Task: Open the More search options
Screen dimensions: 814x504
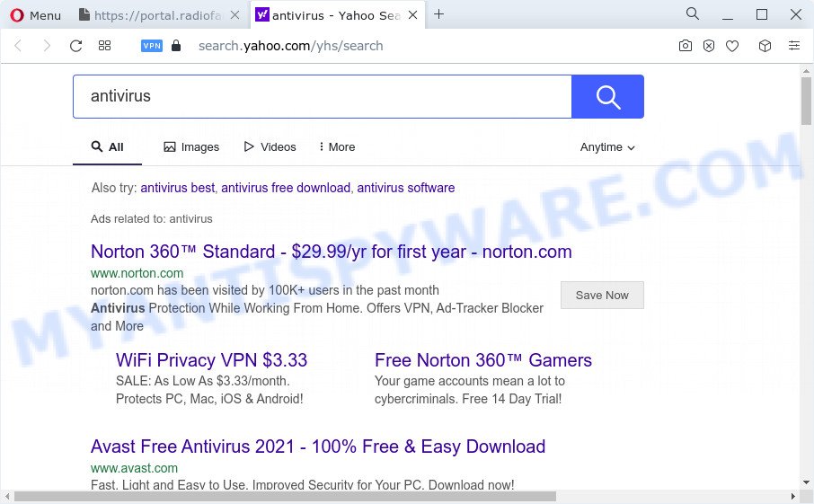Action: [x=337, y=147]
